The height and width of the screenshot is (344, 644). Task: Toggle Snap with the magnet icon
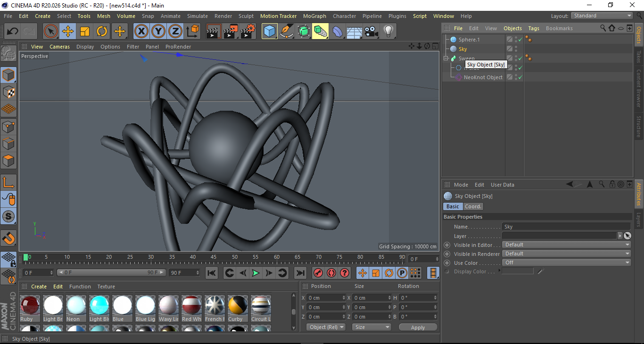point(8,238)
